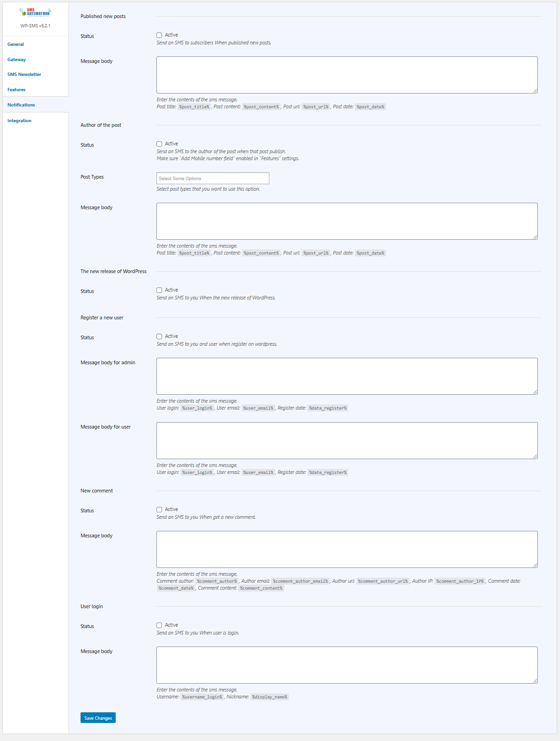Viewport: 560px width, 741px height.
Task: Click the SMS Gateway Hub logo
Action: click(x=35, y=12)
